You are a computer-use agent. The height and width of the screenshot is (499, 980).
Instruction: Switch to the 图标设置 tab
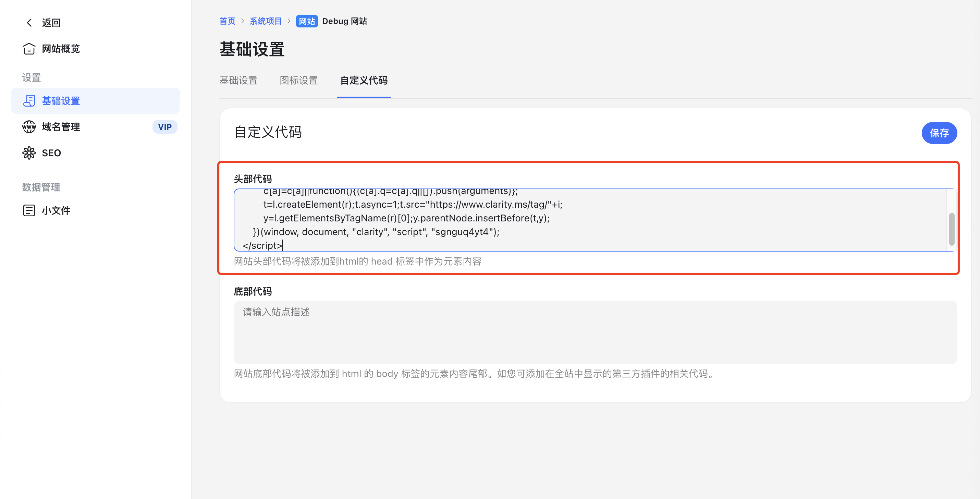[299, 80]
